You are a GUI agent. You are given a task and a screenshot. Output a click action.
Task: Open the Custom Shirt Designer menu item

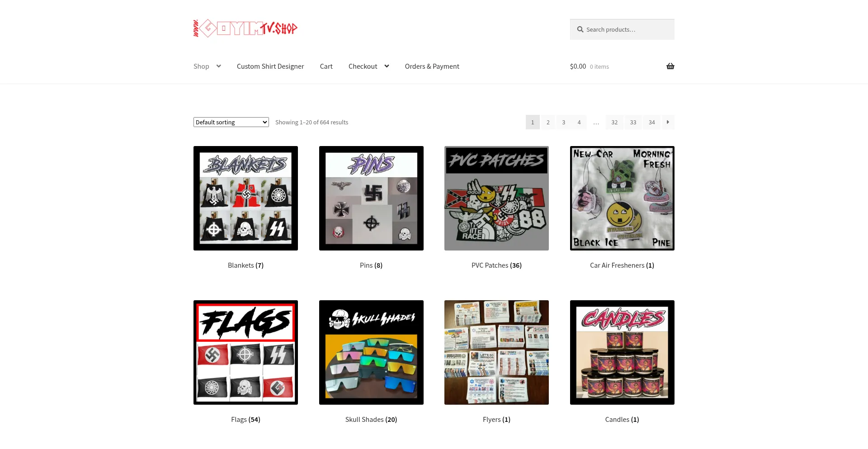[x=270, y=66]
